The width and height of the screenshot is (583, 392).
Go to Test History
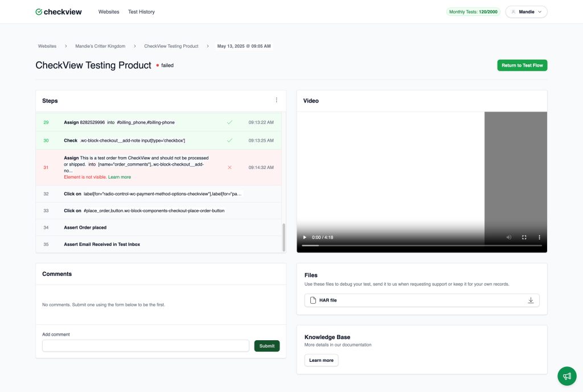tap(141, 12)
